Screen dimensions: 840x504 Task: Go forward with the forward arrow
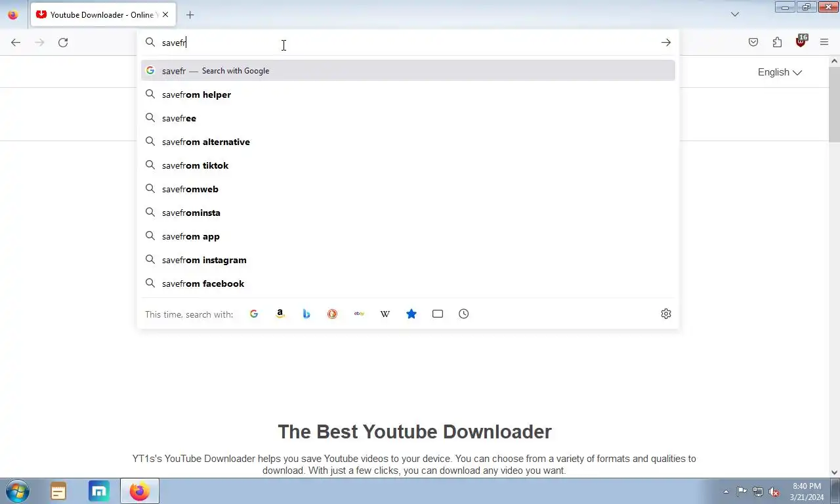coord(39,43)
